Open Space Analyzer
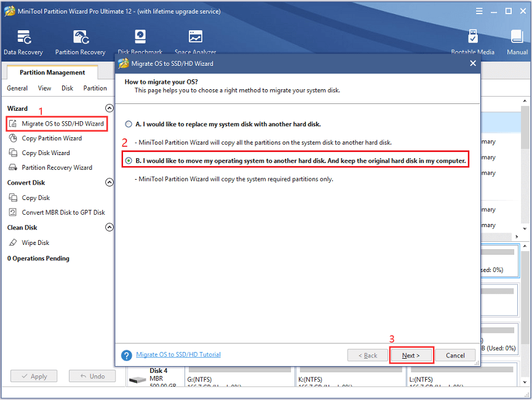Viewport: 532px width, 400px height. click(x=196, y=41)
